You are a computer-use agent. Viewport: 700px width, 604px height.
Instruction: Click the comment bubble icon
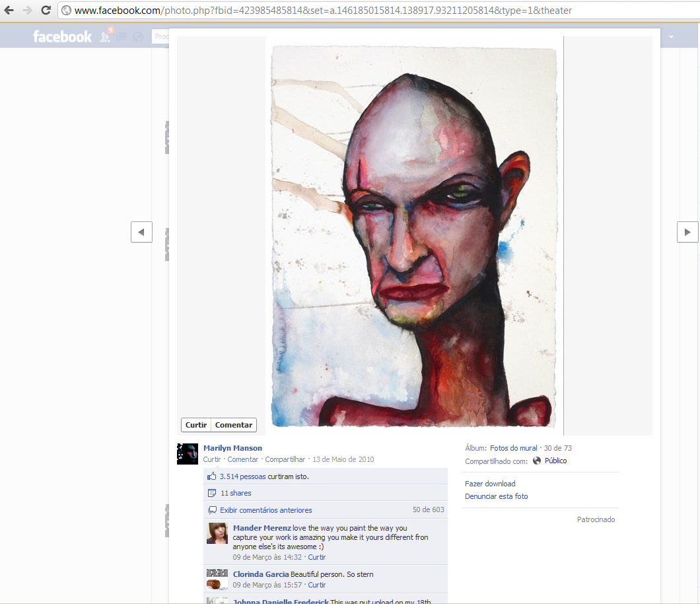(213, 510)
